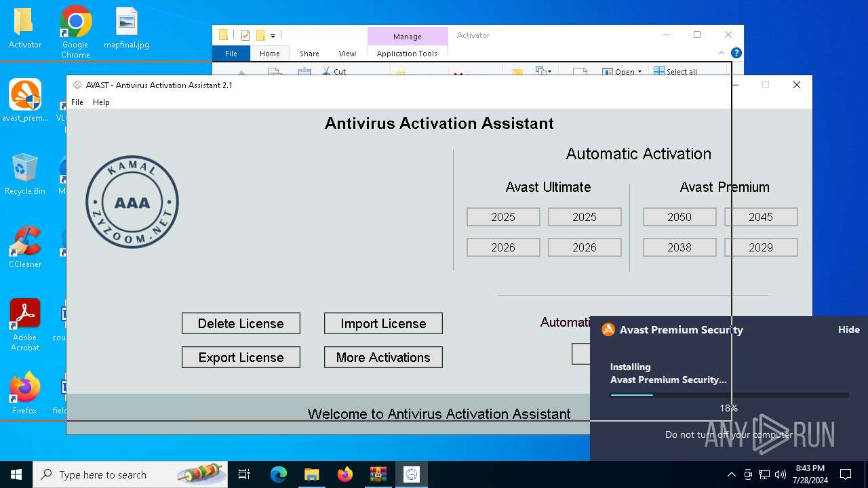
Task: Click Explorer Help question-mark icon
Action: pos(736,53)
